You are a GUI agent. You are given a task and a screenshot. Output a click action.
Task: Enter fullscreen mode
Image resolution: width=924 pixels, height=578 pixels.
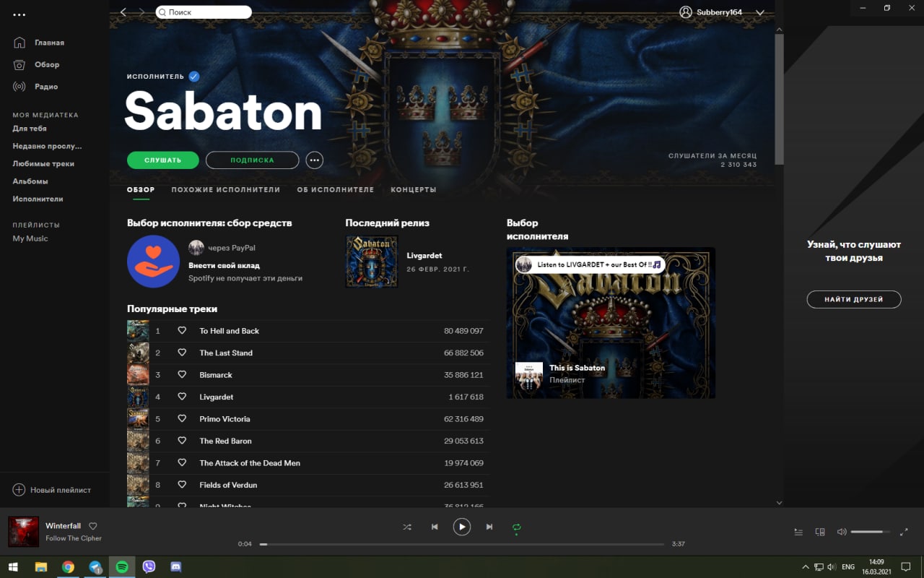[x=905, y=532]
